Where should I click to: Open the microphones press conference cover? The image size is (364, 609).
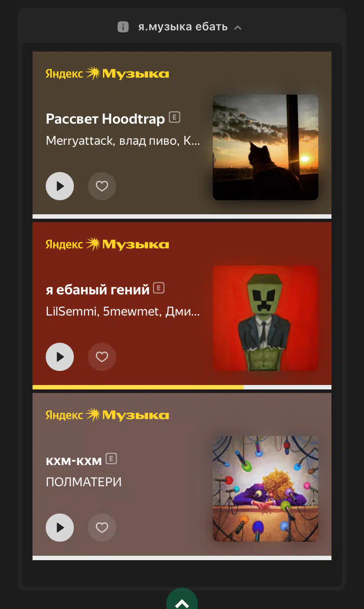coord(266,489)
